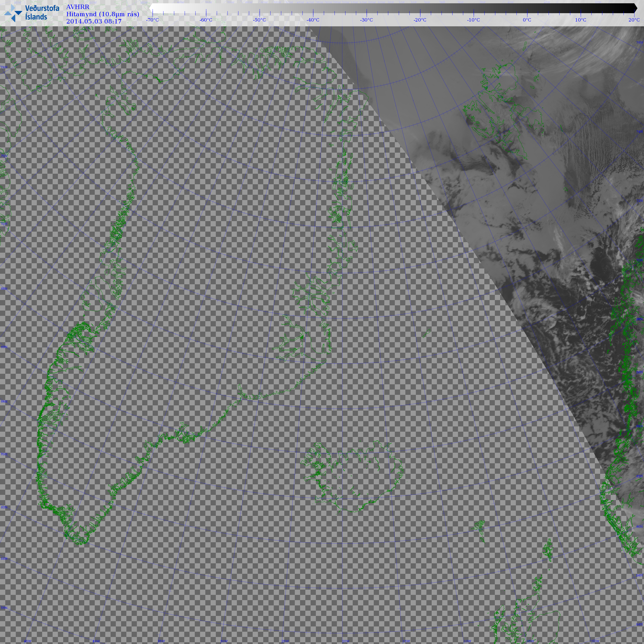Click the -20°C scale label

[420, 20]
